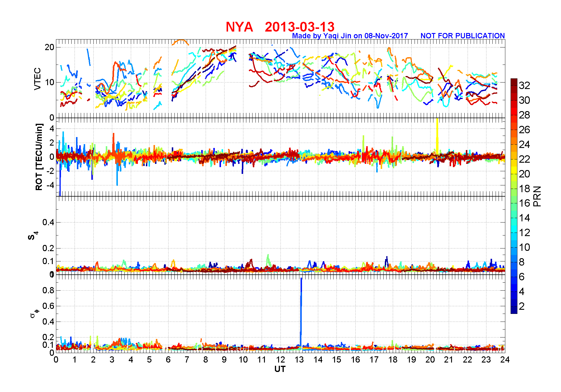Click the x-axis tick label "6"
The height and width of the screenshot is (392, 561).
[x=168, y=360]
